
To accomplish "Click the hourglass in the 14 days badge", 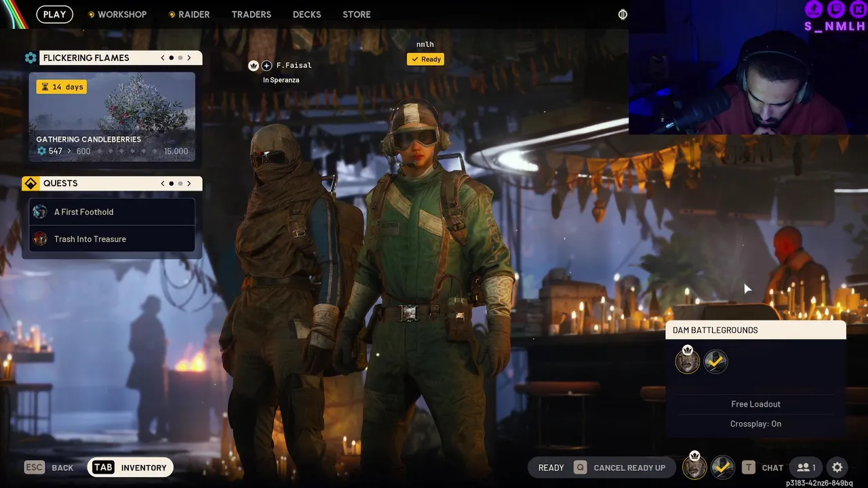I will (45, 87).
